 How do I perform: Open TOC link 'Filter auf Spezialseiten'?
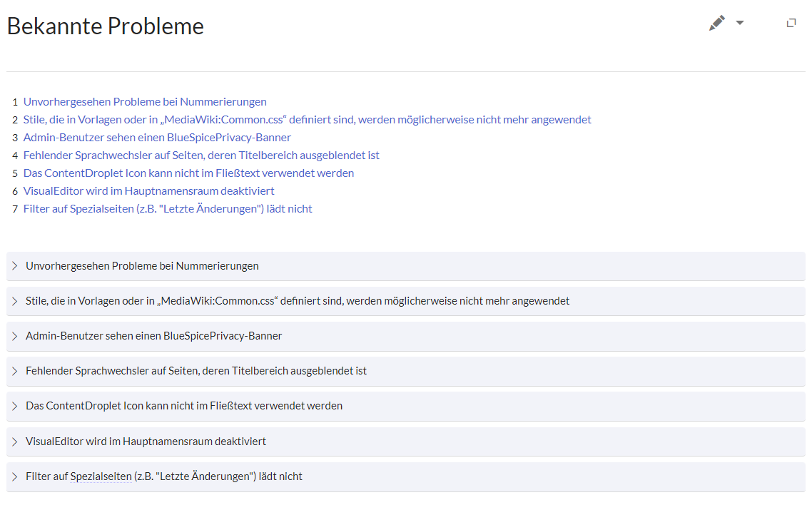(x=168, y=209)
